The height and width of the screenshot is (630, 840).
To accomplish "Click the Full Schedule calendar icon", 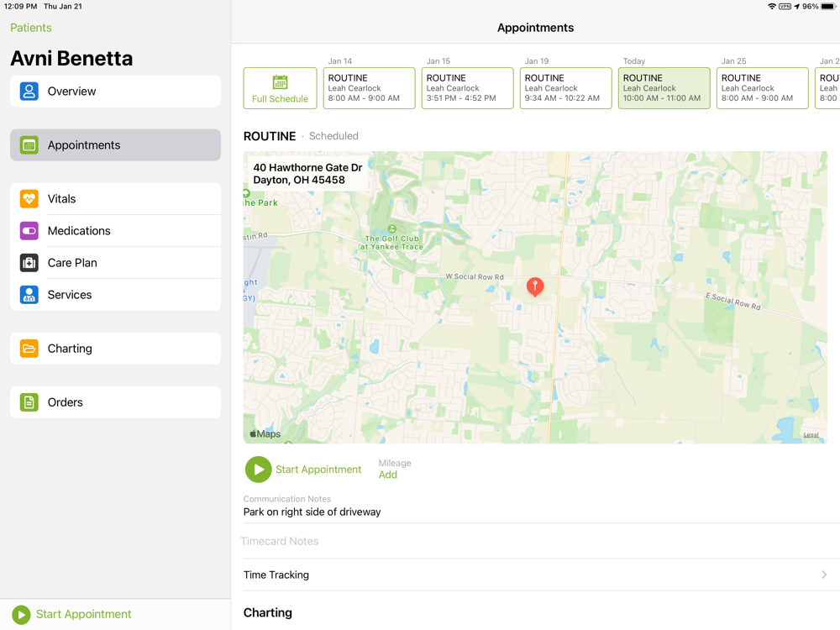I will tap(281, 82).
